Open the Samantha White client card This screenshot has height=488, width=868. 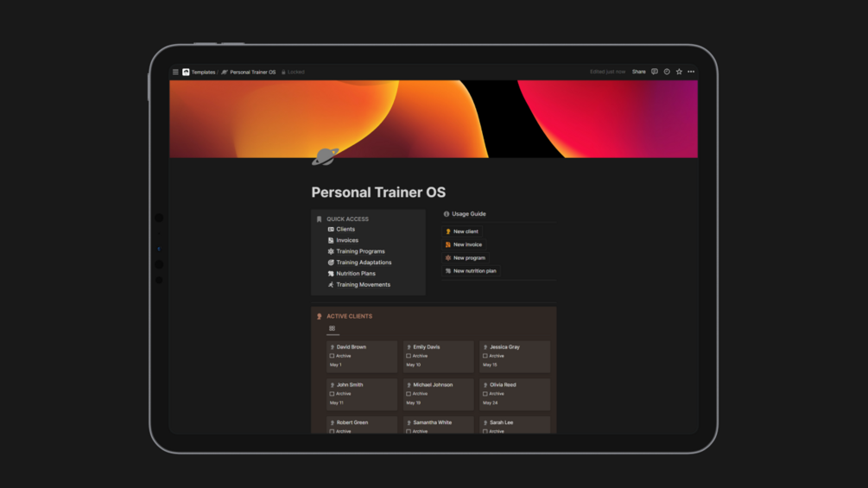(x=438, y=425)
